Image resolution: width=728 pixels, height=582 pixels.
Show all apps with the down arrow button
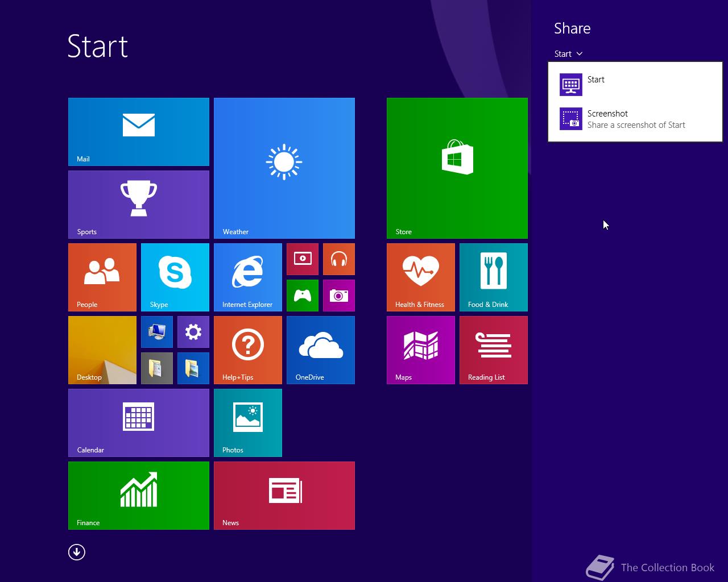pyautogui.click(x=77, y=552)
